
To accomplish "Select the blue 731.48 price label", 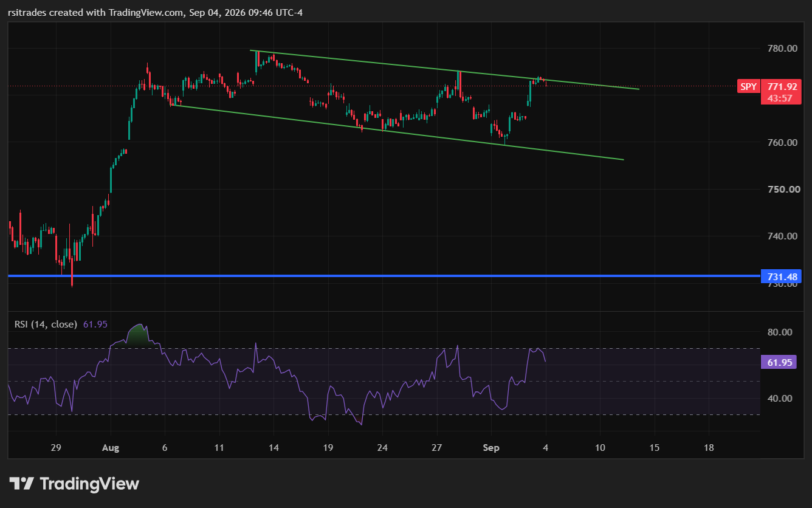I will (781, 276).
